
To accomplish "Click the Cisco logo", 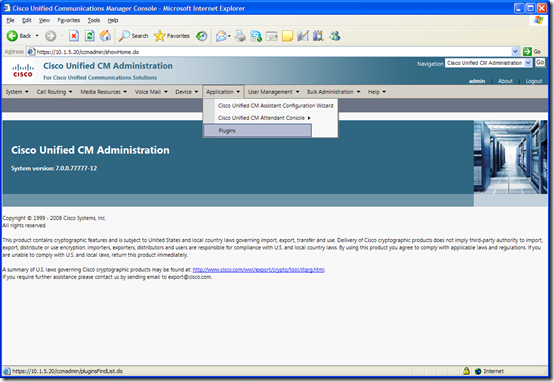I will tap(23, 70).
